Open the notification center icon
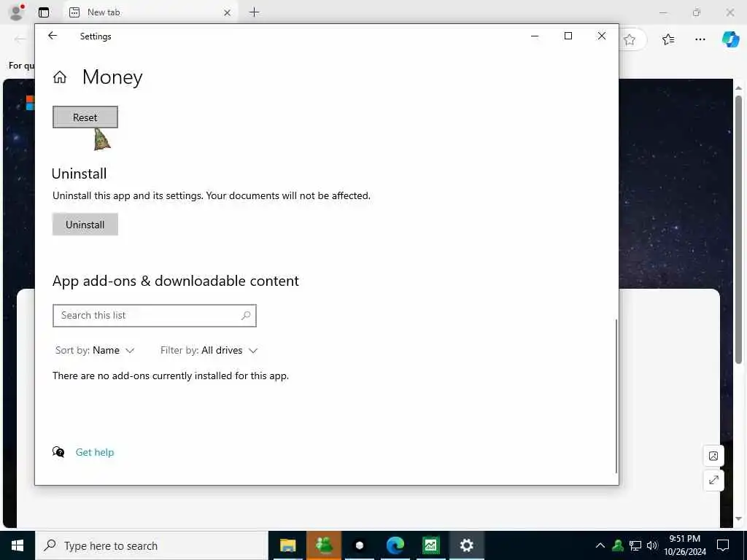Viewport: 747px width, 560px height. pos(723,545)
